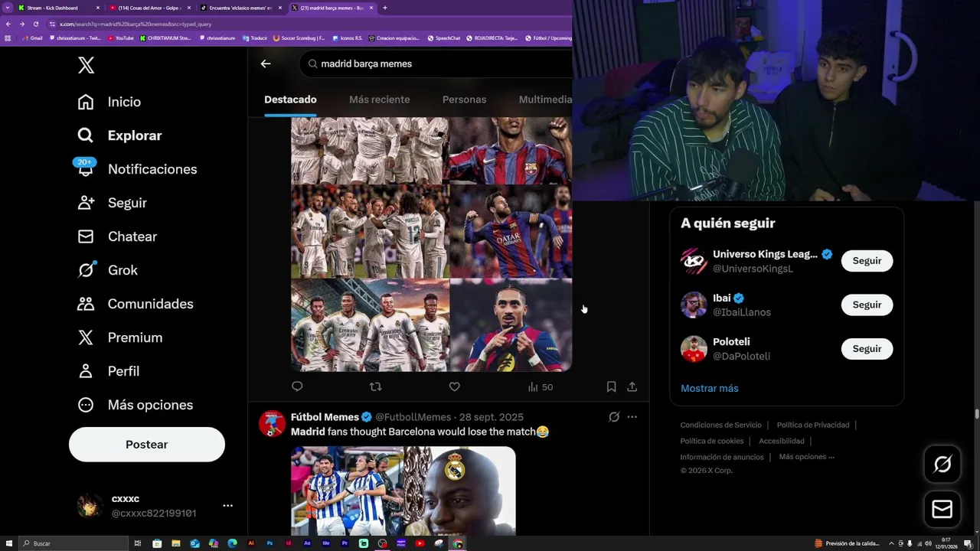Open a new browser tab
Image resolution: width=980 pixels, height=551 pixels.
pyautogui.click(x=384, y=8)
